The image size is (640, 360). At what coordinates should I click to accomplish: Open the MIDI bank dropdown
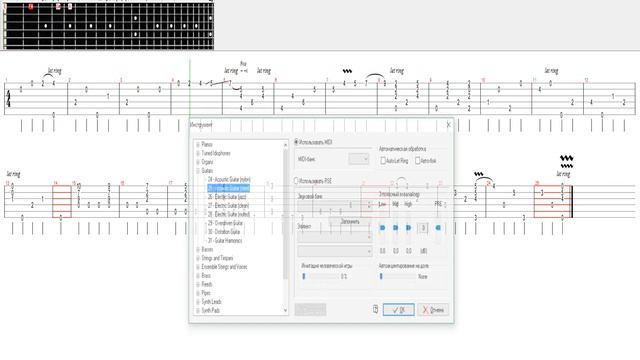pos(359,159)
